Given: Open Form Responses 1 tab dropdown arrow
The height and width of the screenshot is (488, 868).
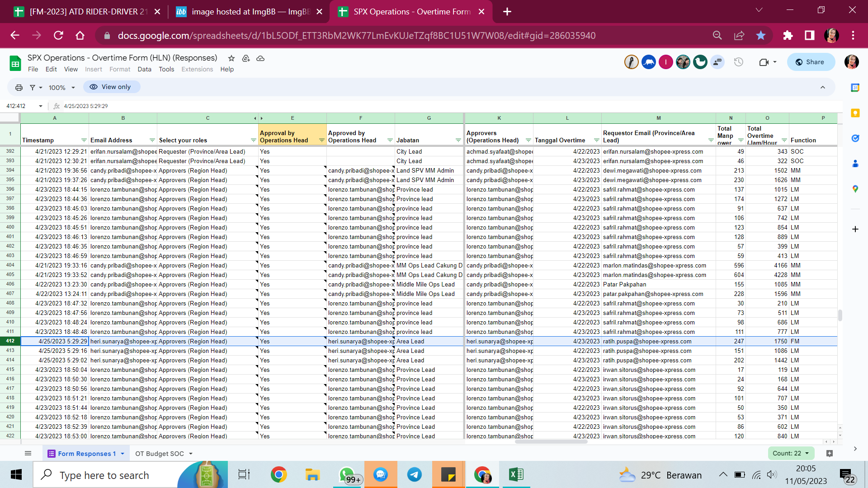Looking at the screenshot, I should coord(123,454).
